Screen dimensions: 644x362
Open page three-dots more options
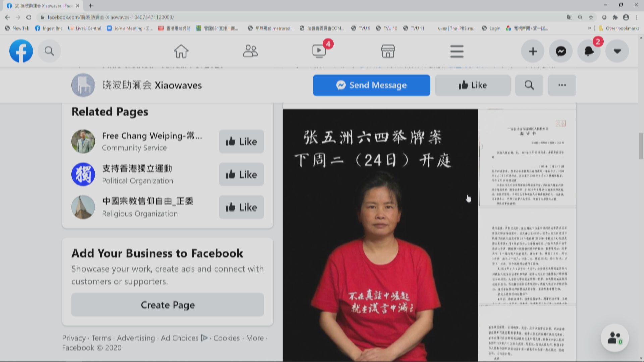tap(562, 85)
